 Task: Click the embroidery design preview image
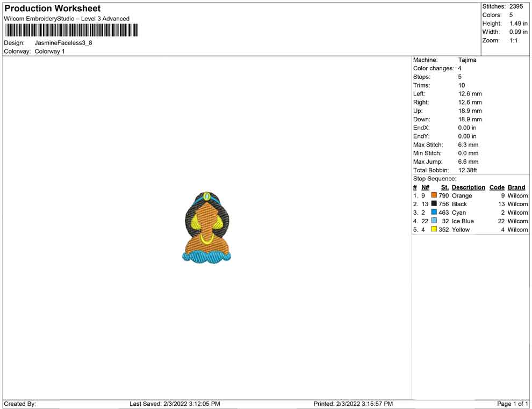point(207,227)
